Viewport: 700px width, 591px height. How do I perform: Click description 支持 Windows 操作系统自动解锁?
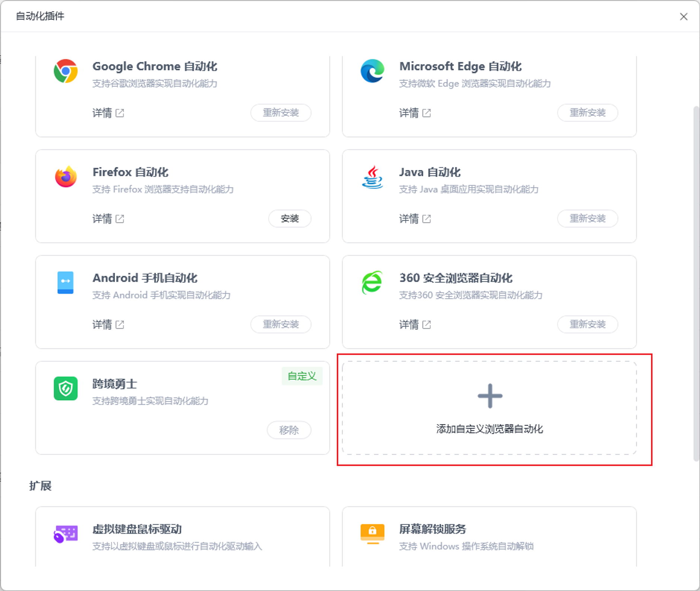point(467,546)
